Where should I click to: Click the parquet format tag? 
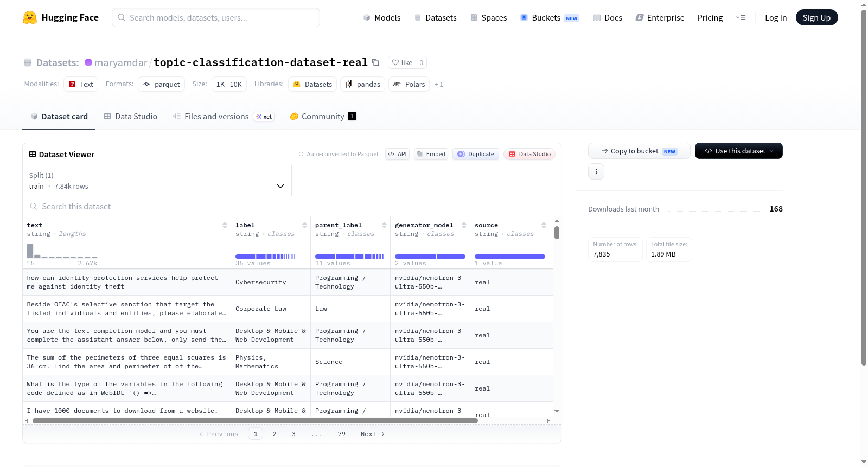coord(161,84)
